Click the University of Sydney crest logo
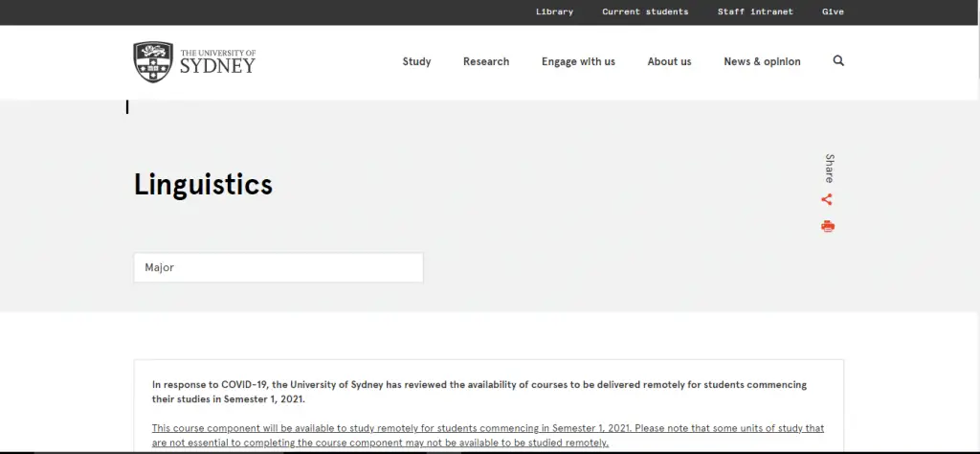 153,61
